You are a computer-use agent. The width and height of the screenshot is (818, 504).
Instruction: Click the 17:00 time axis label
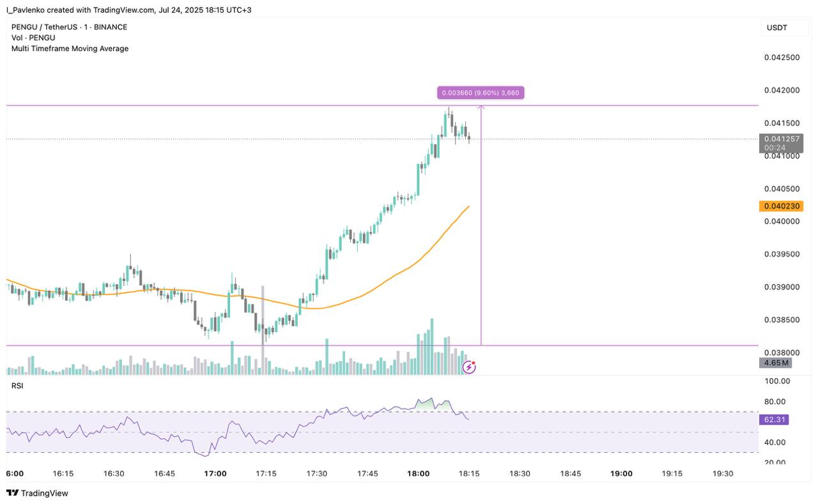click(x=215, y=473)
